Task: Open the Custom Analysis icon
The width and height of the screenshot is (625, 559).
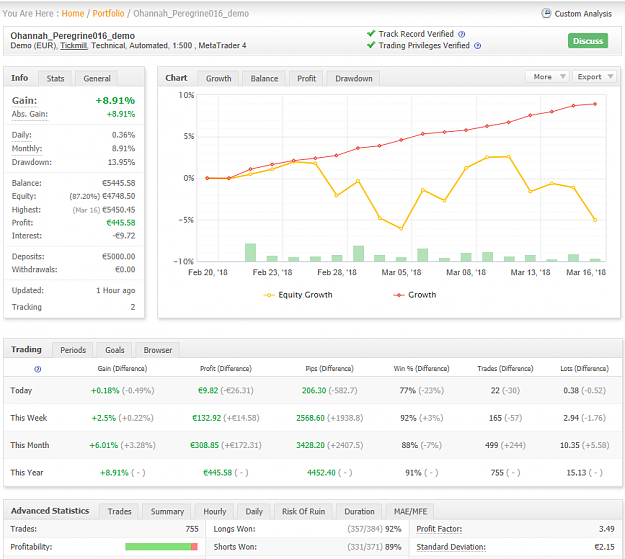Action: 546,13
